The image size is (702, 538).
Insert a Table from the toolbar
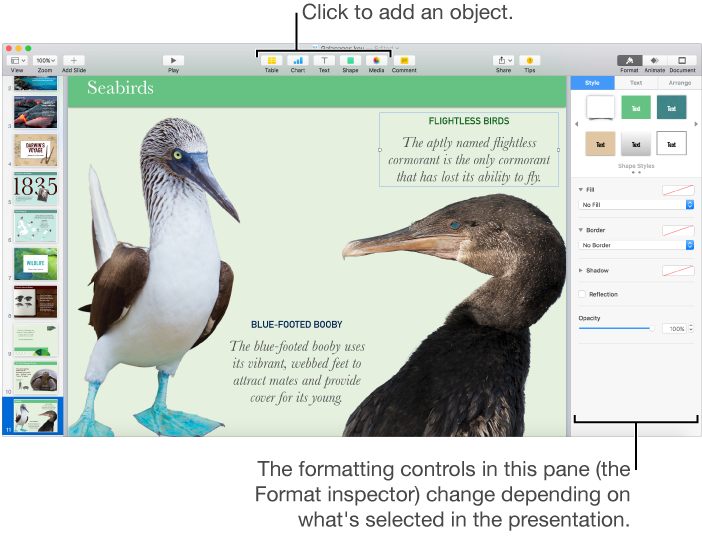click(x=272, y=60)
